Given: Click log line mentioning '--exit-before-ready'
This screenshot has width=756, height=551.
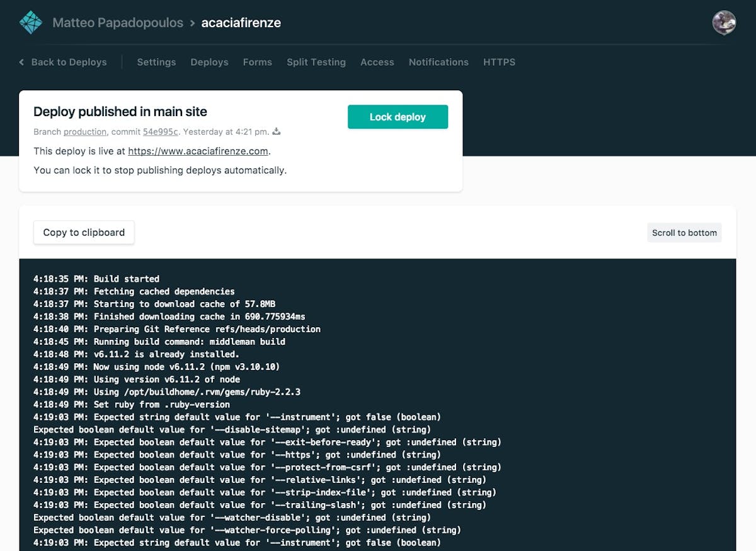Looking at the screenshot, I should click(x=268, y=443).
